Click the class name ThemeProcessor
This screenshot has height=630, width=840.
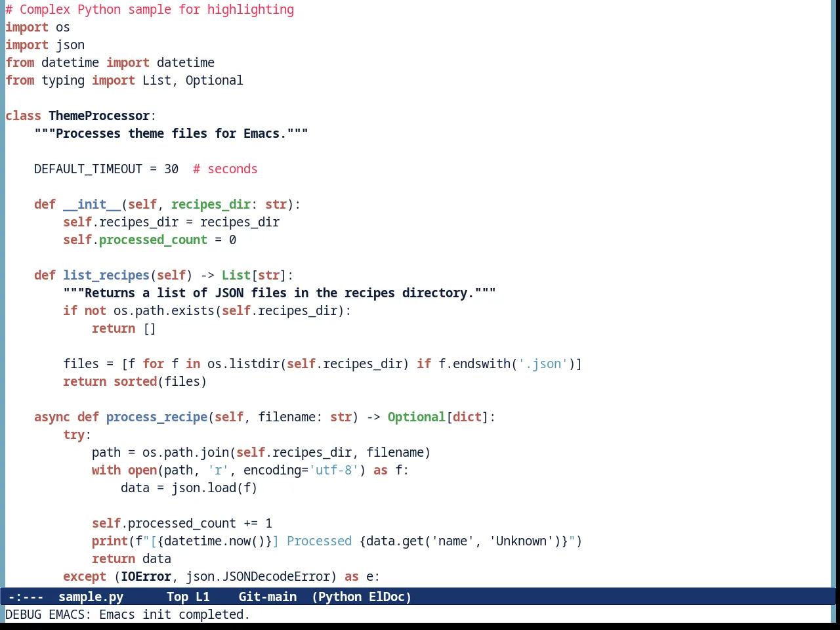99,116
